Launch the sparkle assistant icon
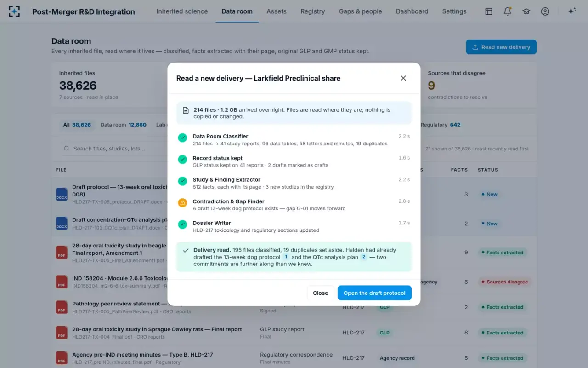 571,11
